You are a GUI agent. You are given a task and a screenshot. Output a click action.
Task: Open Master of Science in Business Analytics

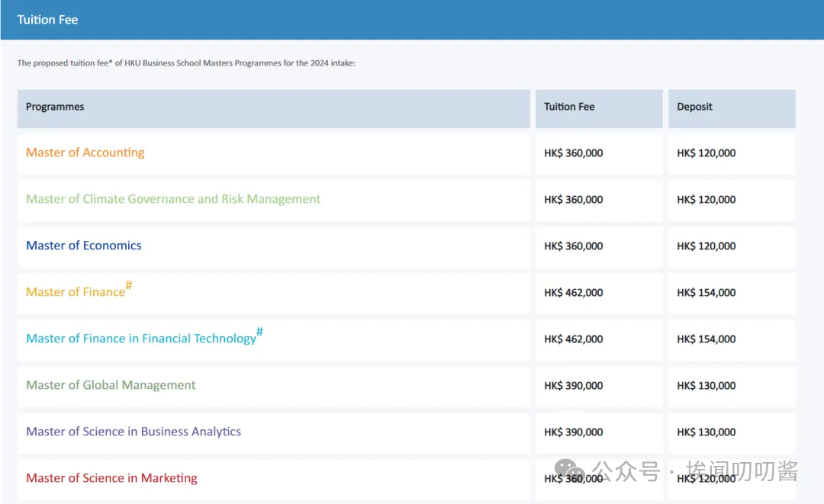pos(134,432)
